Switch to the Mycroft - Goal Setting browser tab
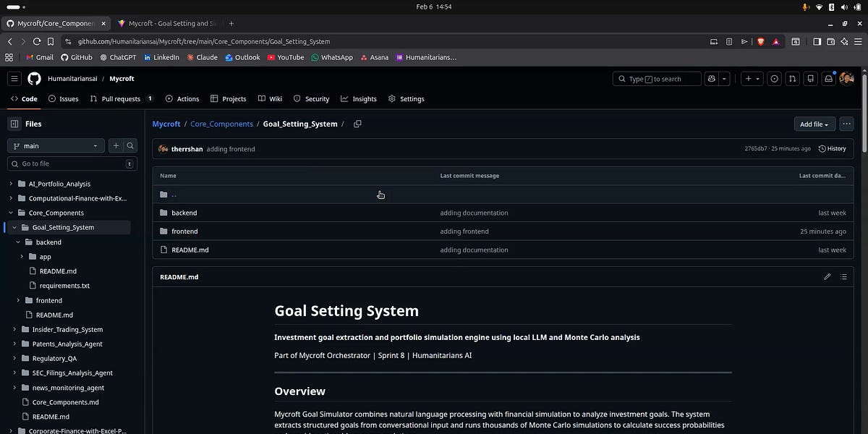The height and width of the screenshot is (434, 868). coord(167,23)
